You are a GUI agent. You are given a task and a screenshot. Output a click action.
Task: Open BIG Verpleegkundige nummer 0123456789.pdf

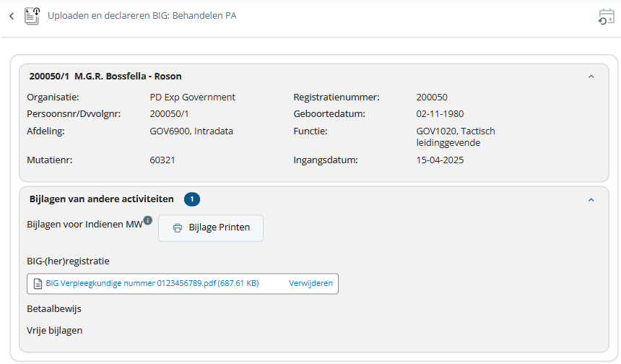(x=152, y=284)
